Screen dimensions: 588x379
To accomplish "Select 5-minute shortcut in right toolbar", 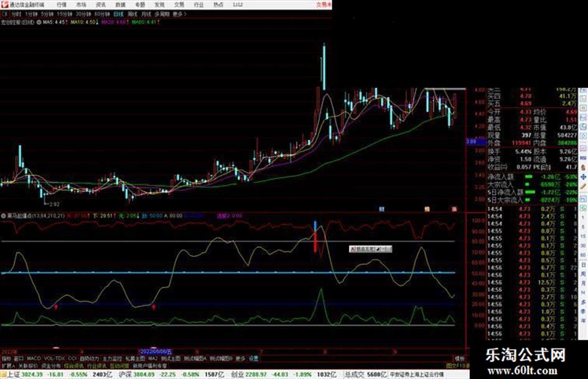I will point(583,227).
